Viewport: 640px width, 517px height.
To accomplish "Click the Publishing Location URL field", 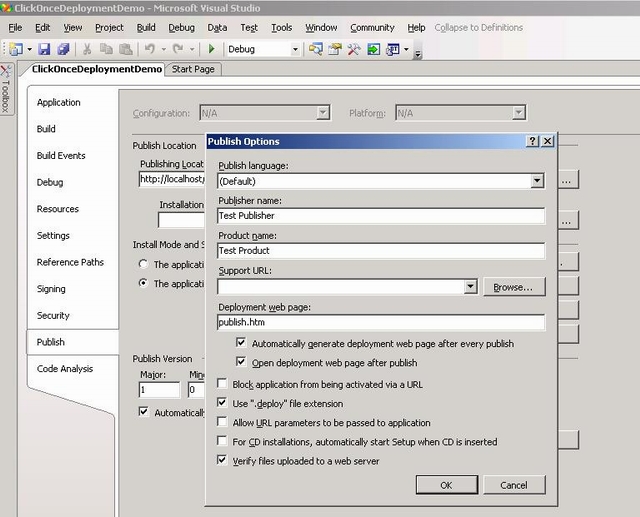I will [x=171, y=179].
